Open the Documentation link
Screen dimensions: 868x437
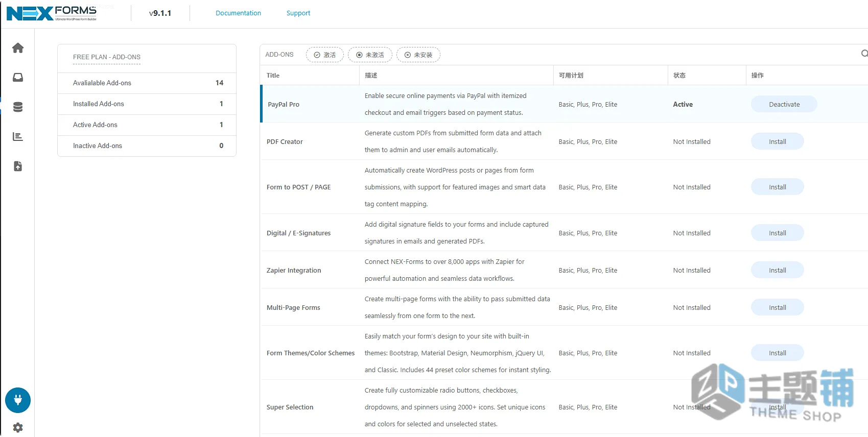click(238, 13)
